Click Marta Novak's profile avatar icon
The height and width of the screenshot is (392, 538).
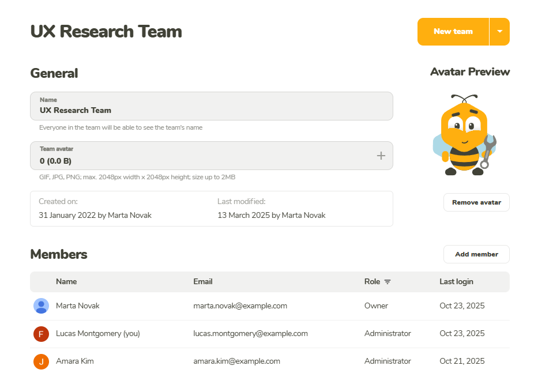(41, 306)
